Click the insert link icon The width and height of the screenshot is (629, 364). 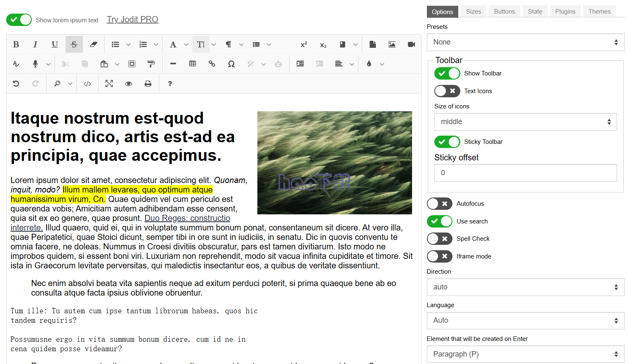coord(212,64)
